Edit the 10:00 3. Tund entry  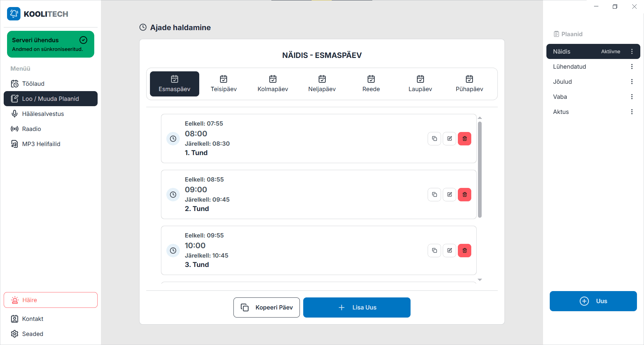click(x=449, y=251)
